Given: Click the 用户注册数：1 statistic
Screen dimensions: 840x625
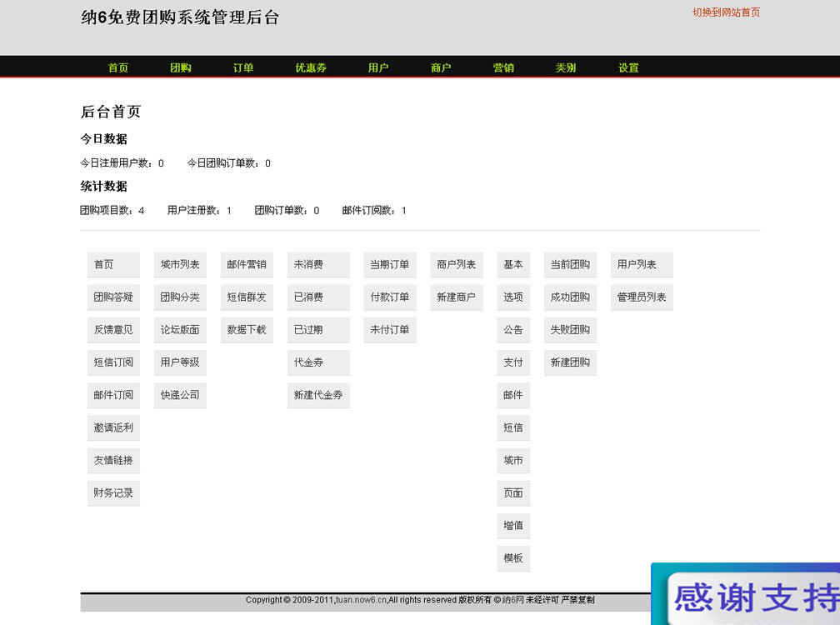Looking at the screenshot, I should [x=199, y=211].
